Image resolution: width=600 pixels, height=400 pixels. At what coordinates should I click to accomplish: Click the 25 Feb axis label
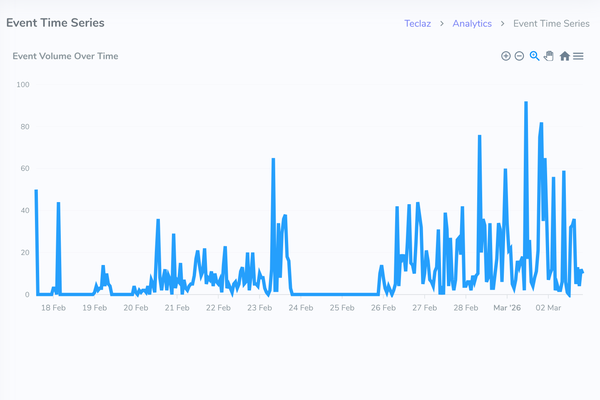click(342, 308)
